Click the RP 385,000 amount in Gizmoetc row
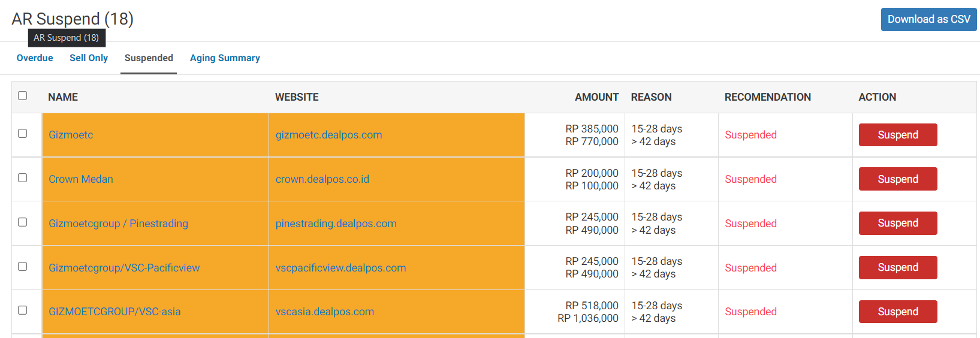Image resolution: width=980 pixels, height=338 pixels. point(592,129)
